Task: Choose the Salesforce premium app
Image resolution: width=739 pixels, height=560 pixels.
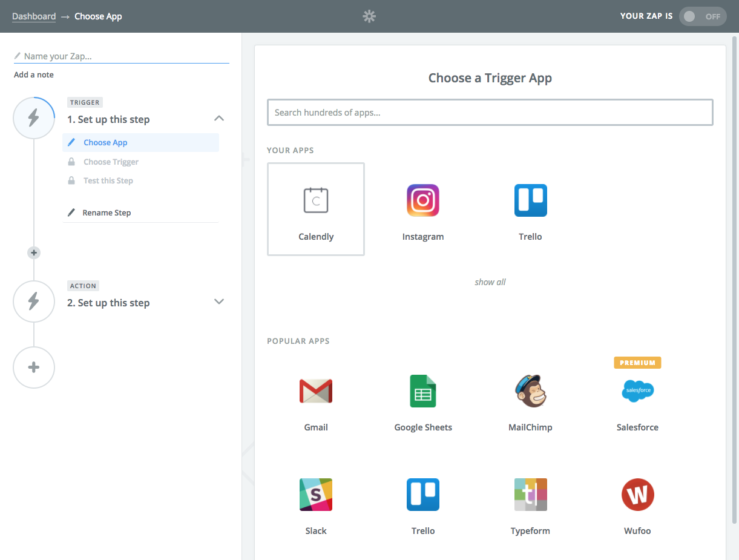Action: (x=637, y=391)
